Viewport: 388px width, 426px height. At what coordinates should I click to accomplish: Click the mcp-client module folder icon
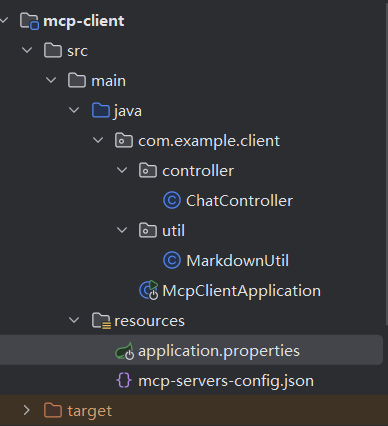click(x=29, y=21)
